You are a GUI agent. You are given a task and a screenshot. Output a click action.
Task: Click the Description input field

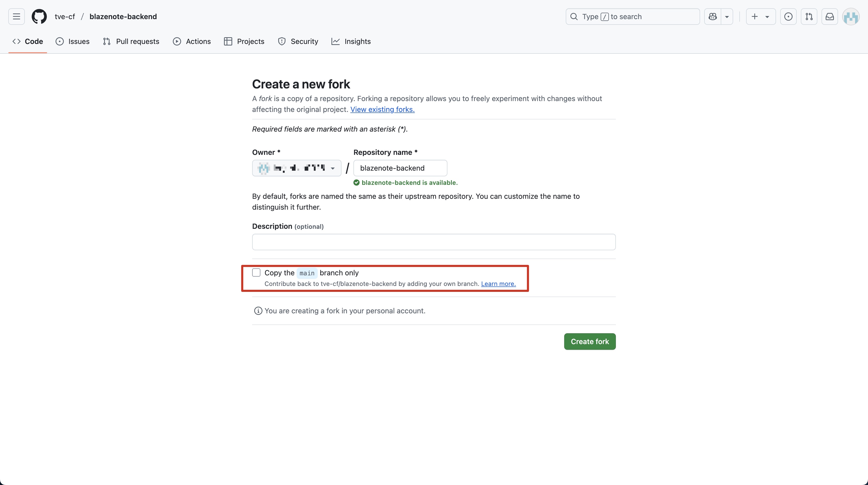[434, 242]
